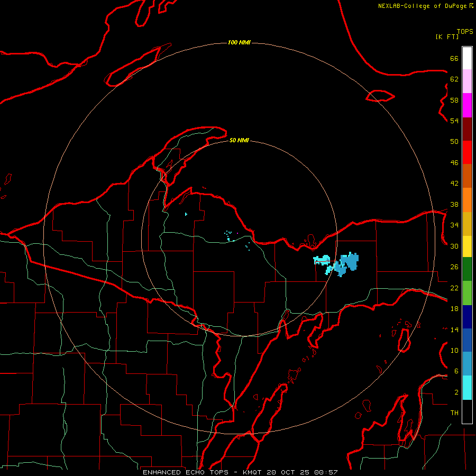Click the ENHANCED ECHO TOPS caption text
The height and width of the screenshot is (476, 476).
tap(185, 472)
